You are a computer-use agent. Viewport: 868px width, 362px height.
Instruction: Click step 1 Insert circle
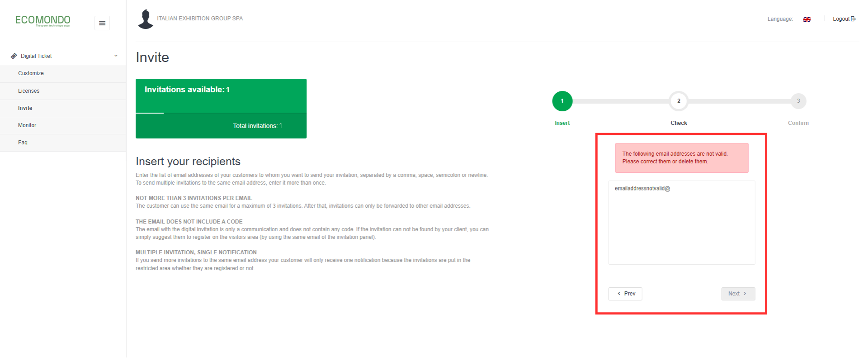coord(562,101)
